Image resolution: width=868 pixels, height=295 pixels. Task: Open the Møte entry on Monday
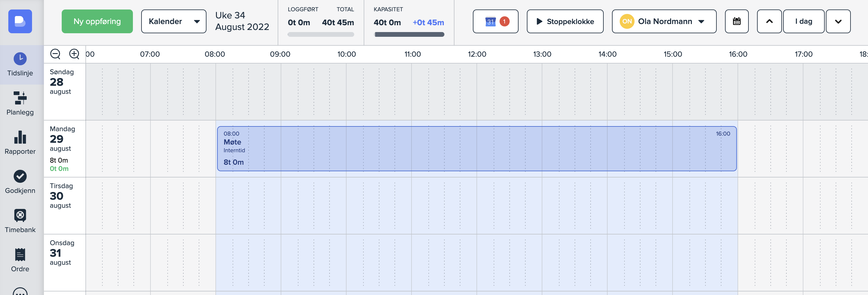pos(476,149)
